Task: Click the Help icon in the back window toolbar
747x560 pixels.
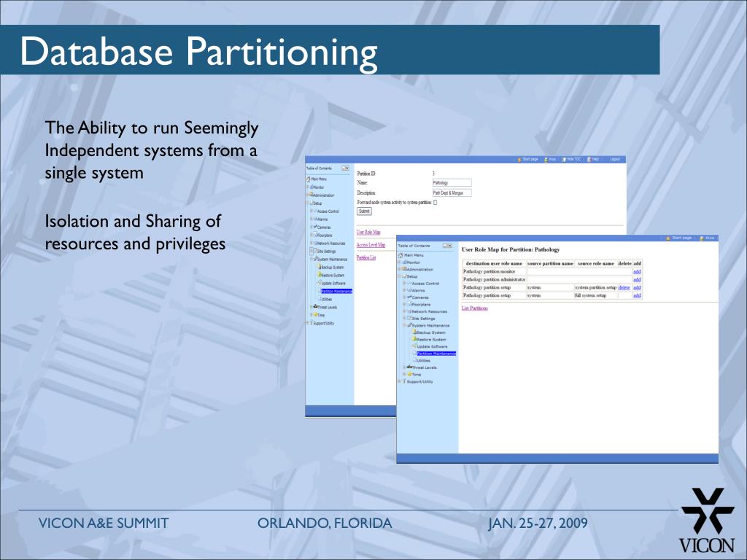Action: pos(589,160)
